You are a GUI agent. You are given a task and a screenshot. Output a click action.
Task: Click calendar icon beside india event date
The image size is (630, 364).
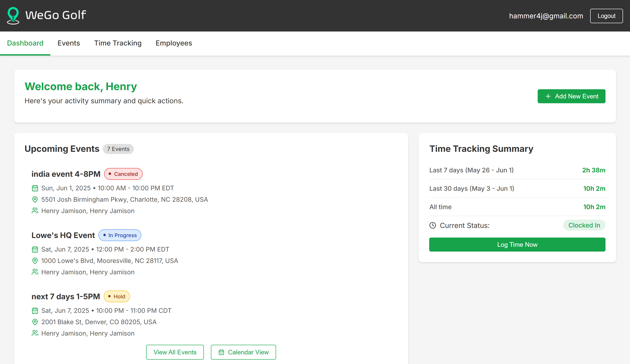click(x=35, y=188)
